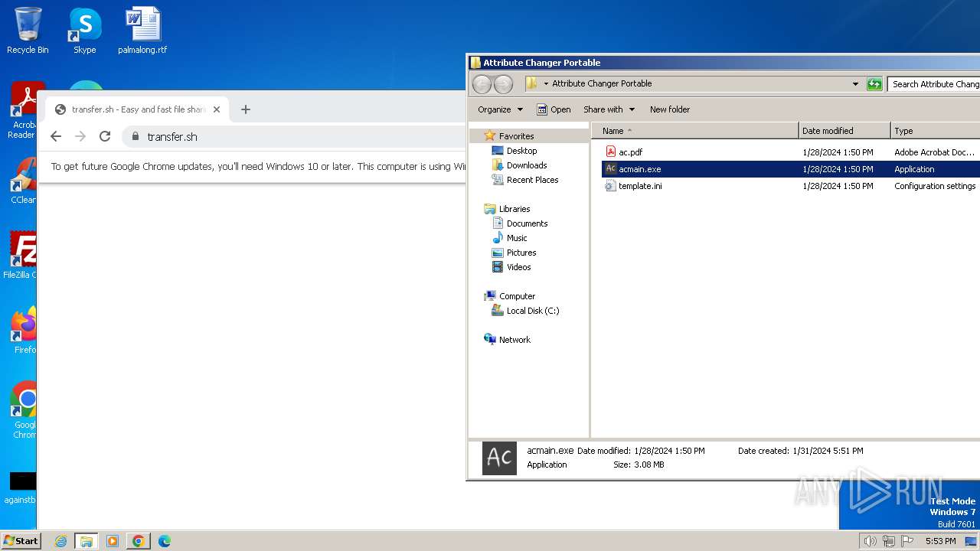Open the Recycle Bin desktop icon
Viewport: 980px width, 551px height.
(28, 31)
